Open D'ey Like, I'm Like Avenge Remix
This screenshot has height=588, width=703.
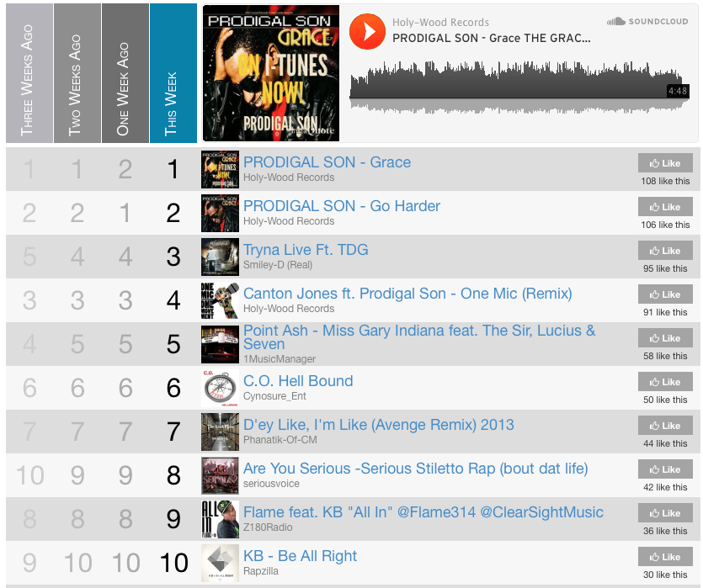point(378,425)
